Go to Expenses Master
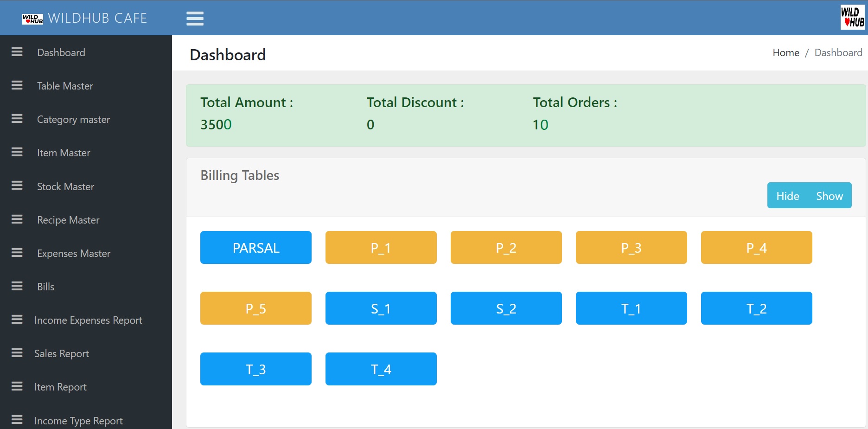The image size is (868, 429). [x=74, y=254]
